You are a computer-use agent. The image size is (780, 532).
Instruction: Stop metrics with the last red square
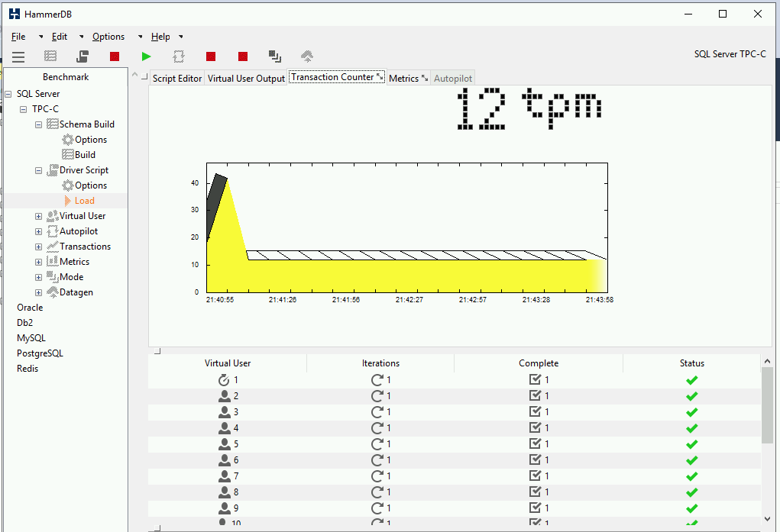point(243,56)
